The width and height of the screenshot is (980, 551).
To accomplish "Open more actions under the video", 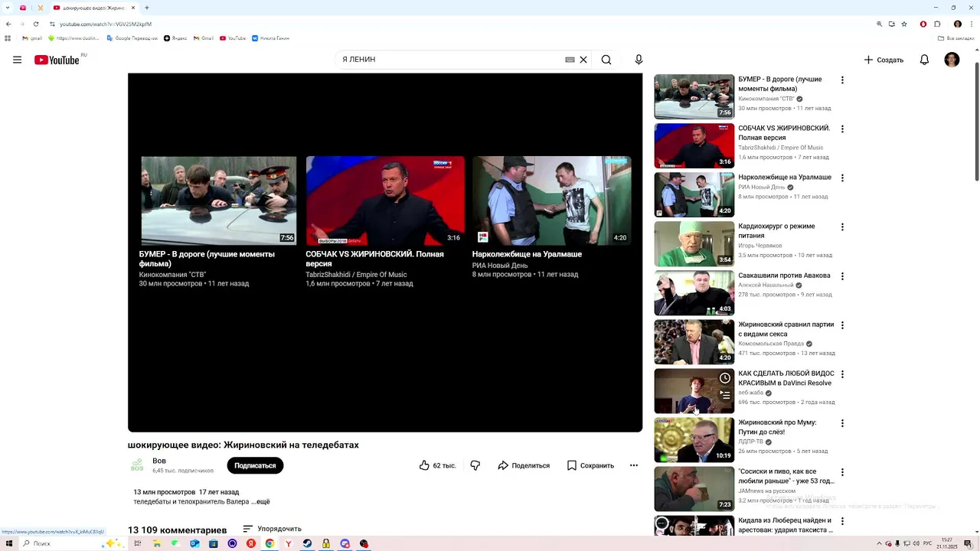I will 634,465.
